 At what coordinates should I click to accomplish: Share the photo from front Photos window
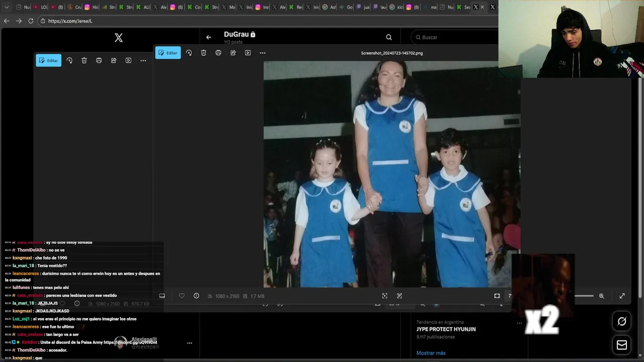(233, 53)
